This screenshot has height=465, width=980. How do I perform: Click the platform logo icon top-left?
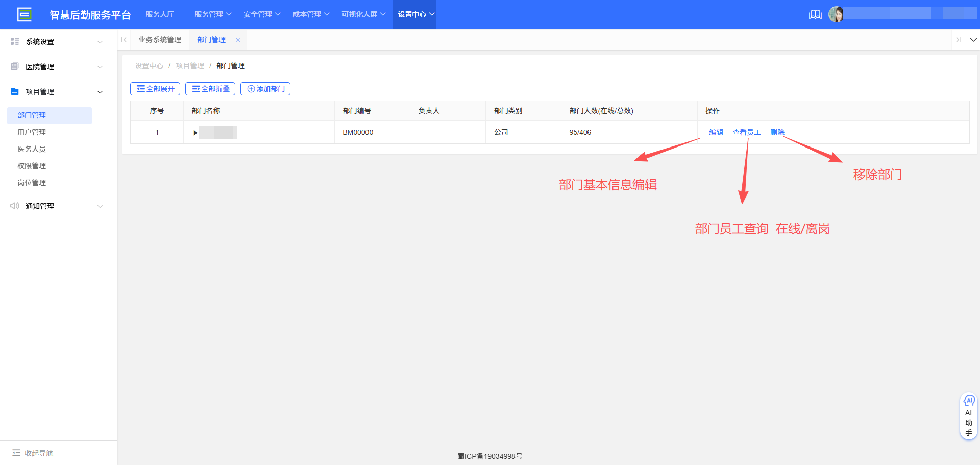pyautogui.click(x=25, y=14)
